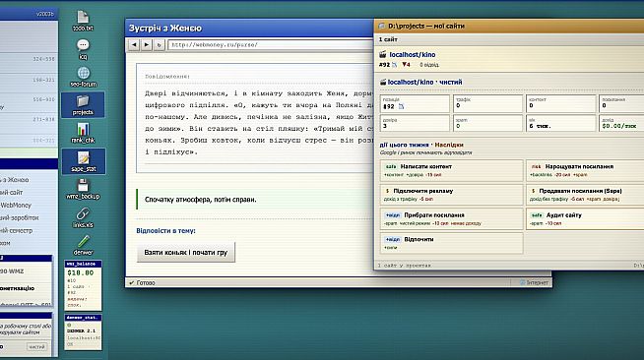Screen dimensions: 644x360
Task: Select the 'Аудит сайту' action
Action: tap(585, 219)
